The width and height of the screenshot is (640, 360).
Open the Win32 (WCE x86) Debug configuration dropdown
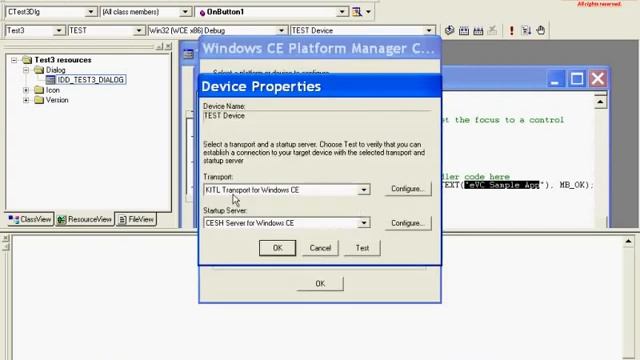(281, 30)
